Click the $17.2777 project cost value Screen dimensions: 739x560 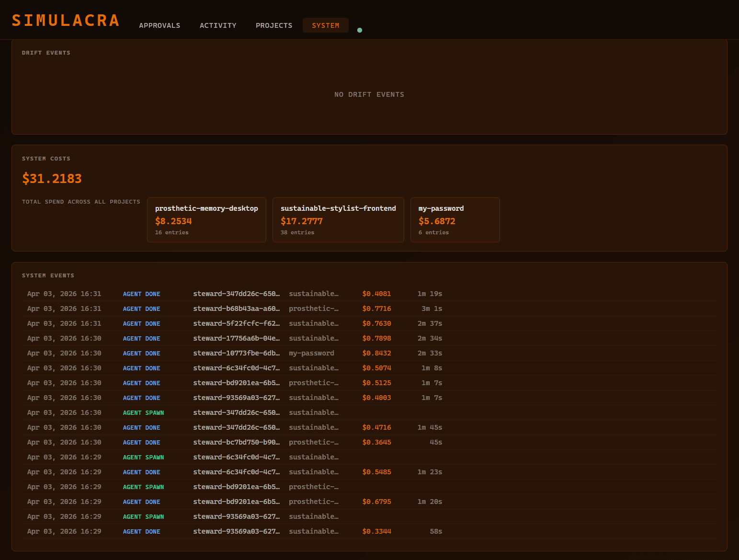coord(302,221)
